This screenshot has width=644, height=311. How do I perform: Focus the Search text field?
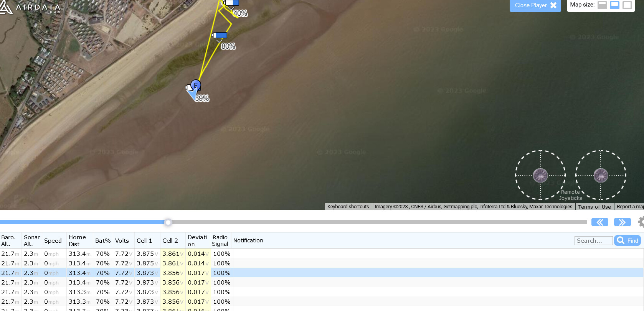593,240
